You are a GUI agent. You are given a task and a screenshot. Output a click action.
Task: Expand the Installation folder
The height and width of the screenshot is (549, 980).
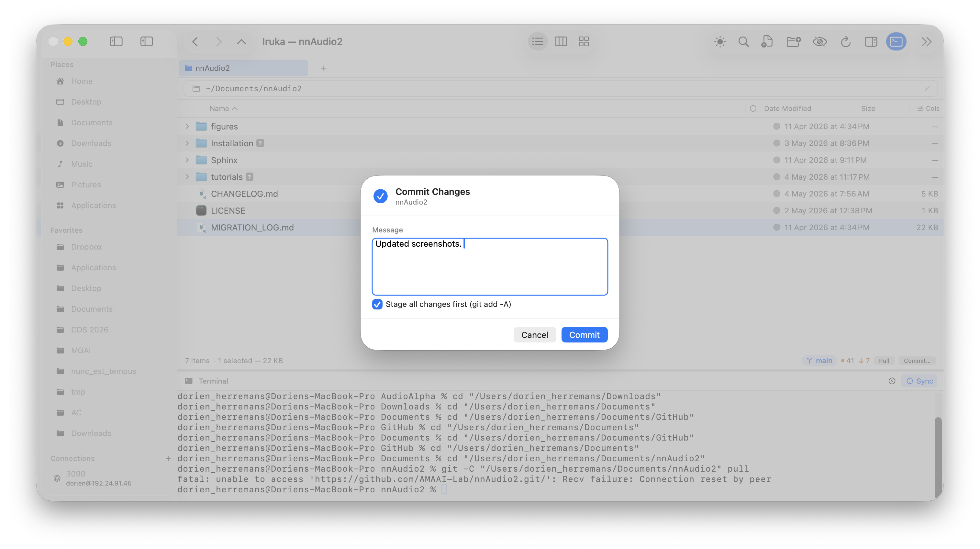pyautogui.click(x=187, y=143)
